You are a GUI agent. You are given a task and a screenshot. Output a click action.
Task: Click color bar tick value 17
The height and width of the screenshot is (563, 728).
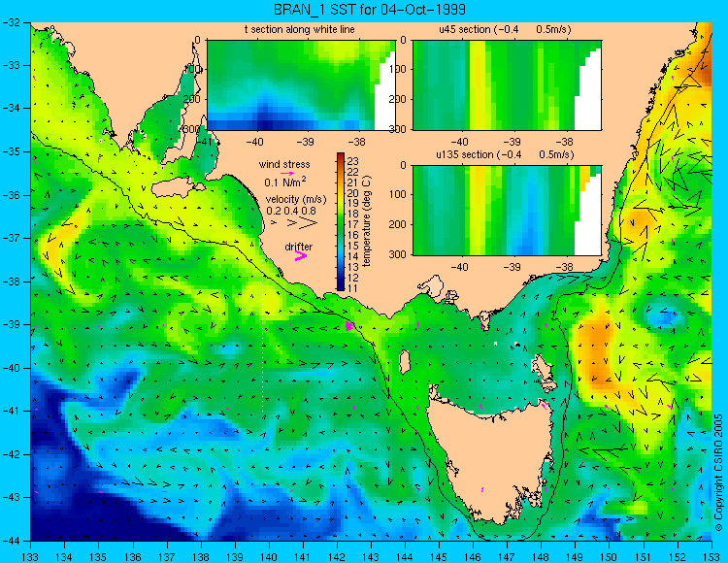(353, 224)
